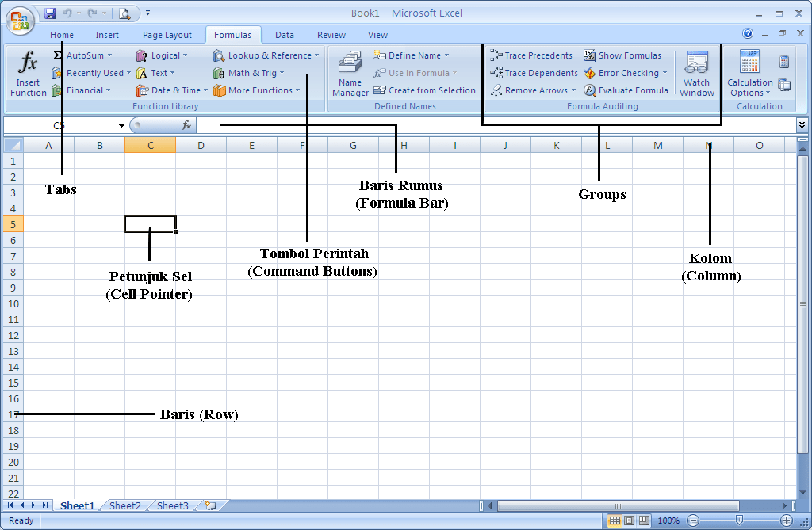The image size is (812, 530).
Task: Click the Calculate Now icon
Action: point(784,62)
